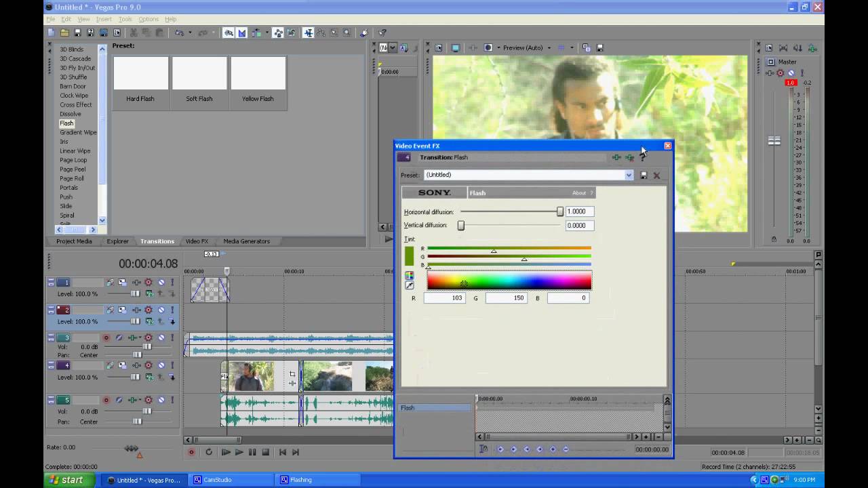Select the Yellow Flash preset thumbnail
Screen dimensions: 868x488
(x=258, y=74)
